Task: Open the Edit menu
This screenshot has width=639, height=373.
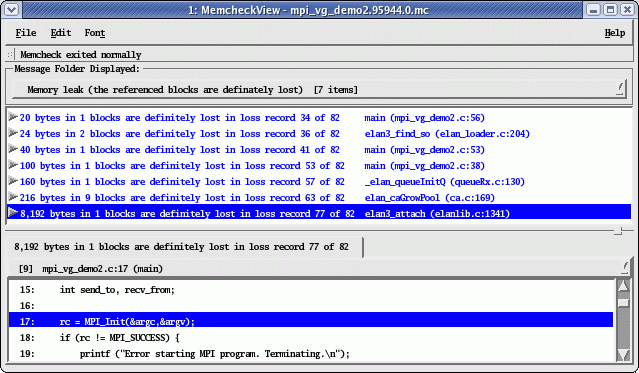Action: tap(61, 33)
